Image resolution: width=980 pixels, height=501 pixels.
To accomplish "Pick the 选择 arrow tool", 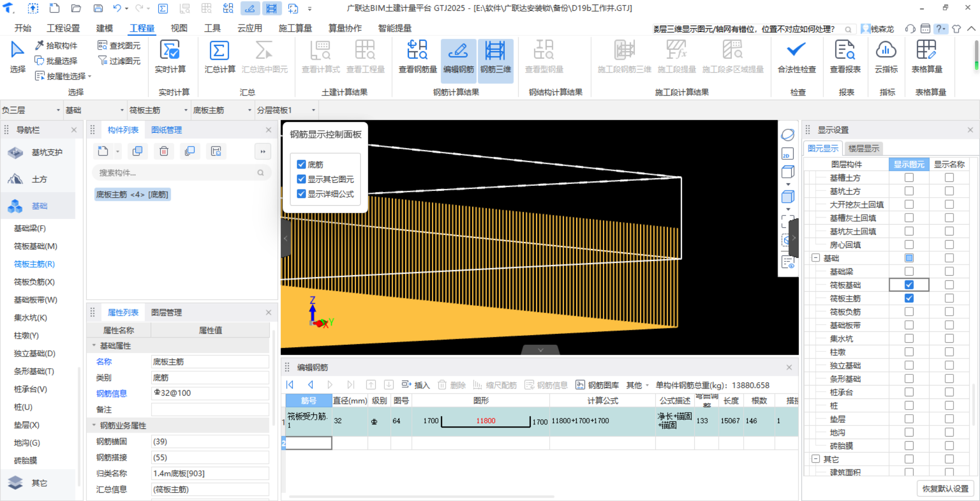I will tap(17, 57).
